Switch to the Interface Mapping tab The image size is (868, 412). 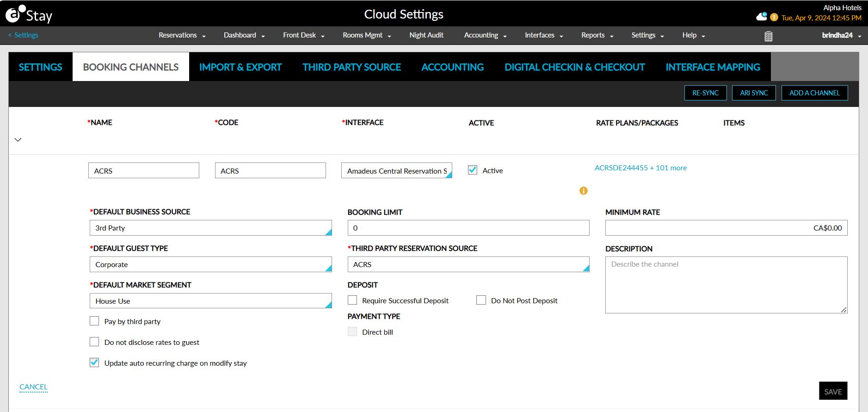(x=712, y=67)
